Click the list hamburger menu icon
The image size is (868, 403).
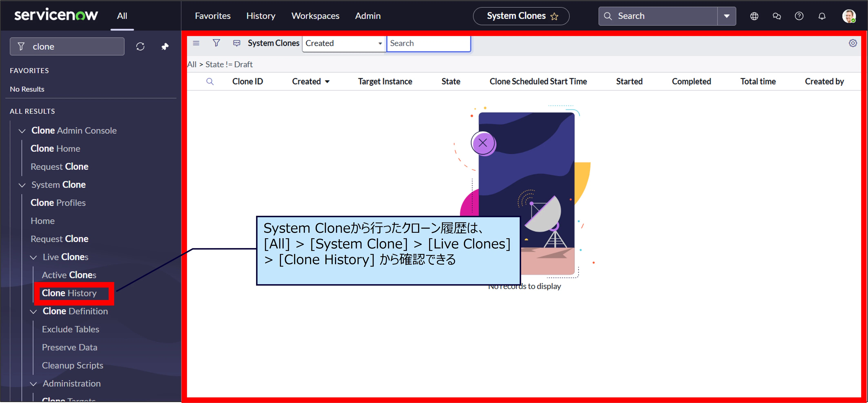(196, 43)
